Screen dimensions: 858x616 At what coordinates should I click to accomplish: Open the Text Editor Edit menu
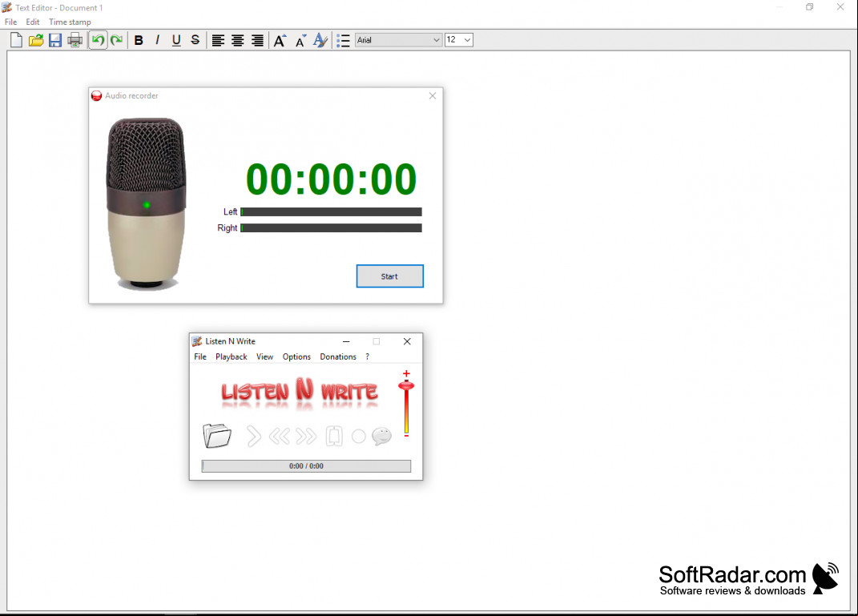click(x=33, y=22)
